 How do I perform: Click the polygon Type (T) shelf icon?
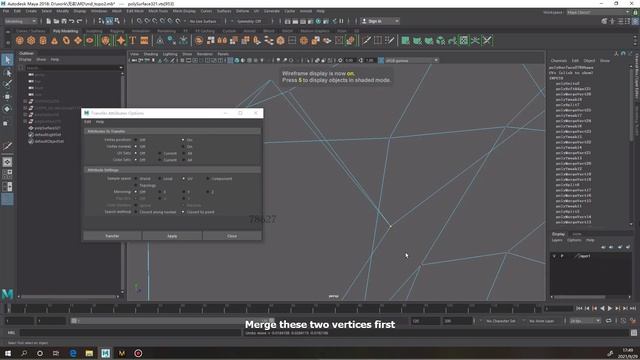[x=133, y=40]
